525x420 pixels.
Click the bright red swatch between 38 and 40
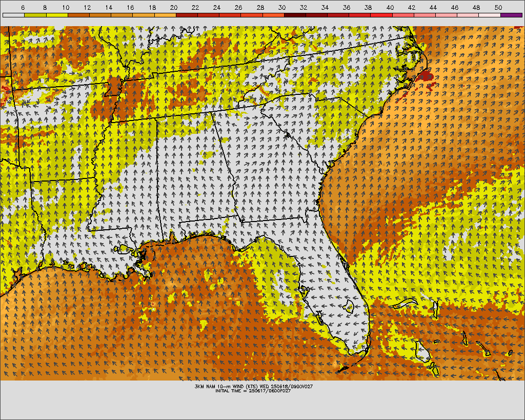(381, 15)
